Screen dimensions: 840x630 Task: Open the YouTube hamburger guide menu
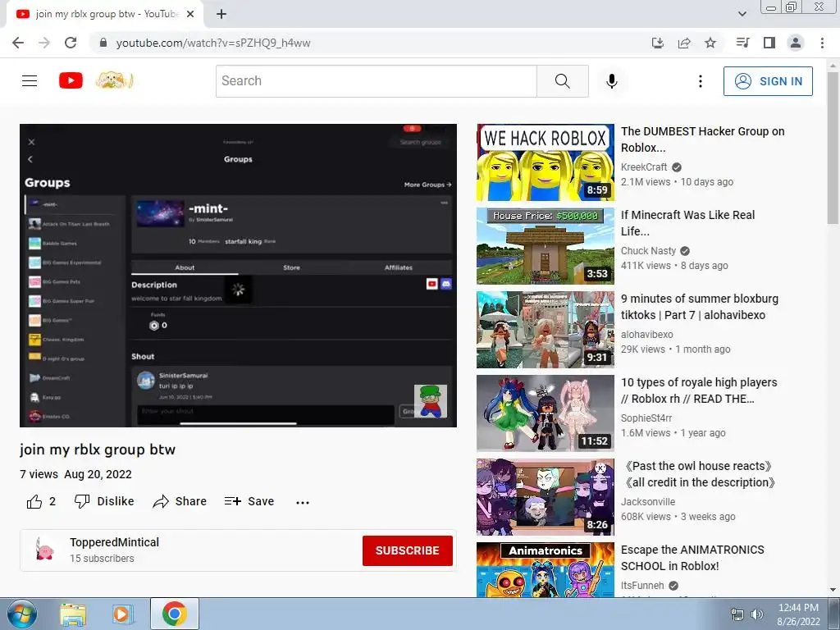pyautogui.click(x=30, y=81)
